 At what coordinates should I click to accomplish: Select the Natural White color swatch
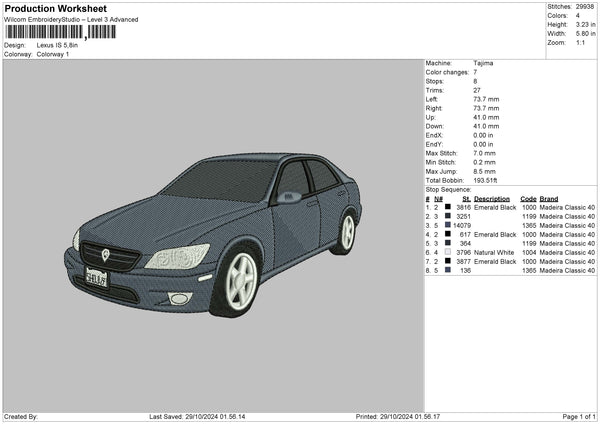point(447,252)
